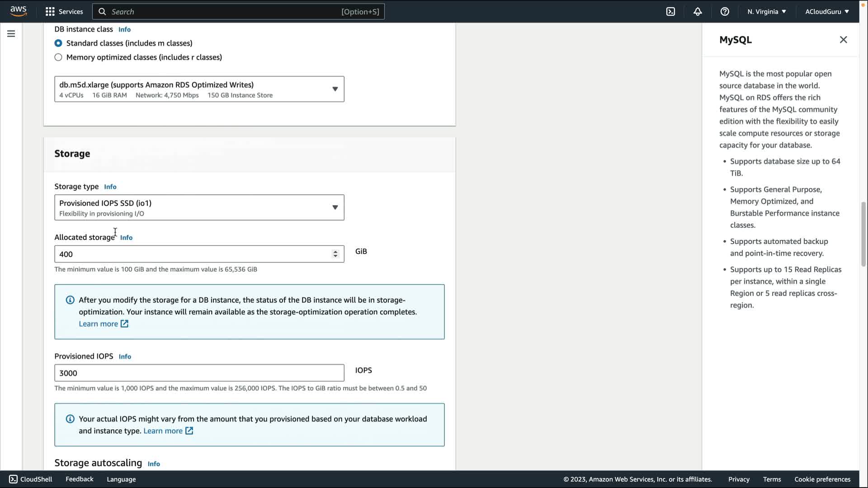Open the db.m5d.xlarge instance class dropdown

[x=199, y=89]
